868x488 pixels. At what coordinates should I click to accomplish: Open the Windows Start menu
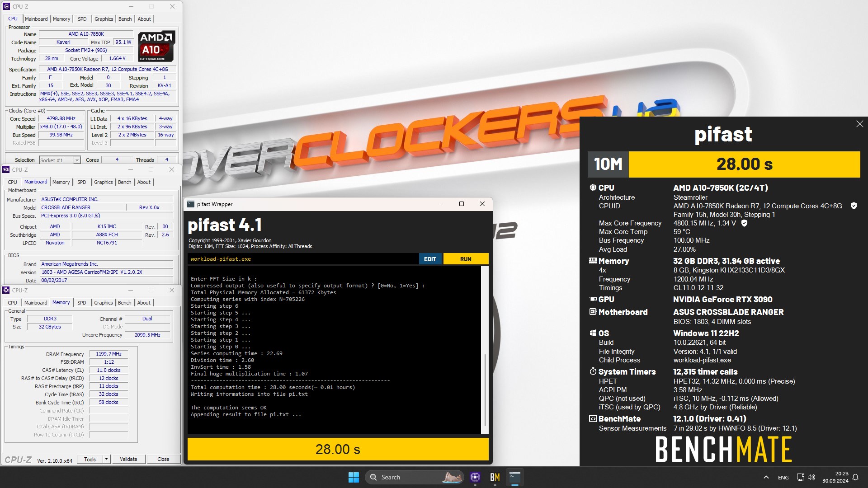(x=354, y=477)
